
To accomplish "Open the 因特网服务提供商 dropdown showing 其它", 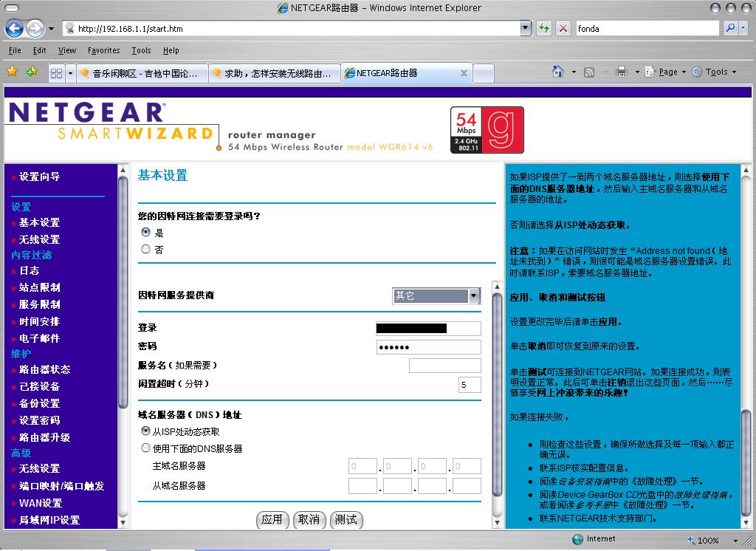I will coord(436,295).
